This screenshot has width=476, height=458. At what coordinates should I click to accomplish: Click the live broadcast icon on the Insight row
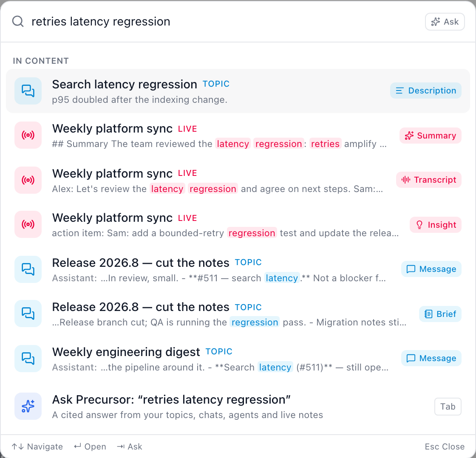coord(28,224)
